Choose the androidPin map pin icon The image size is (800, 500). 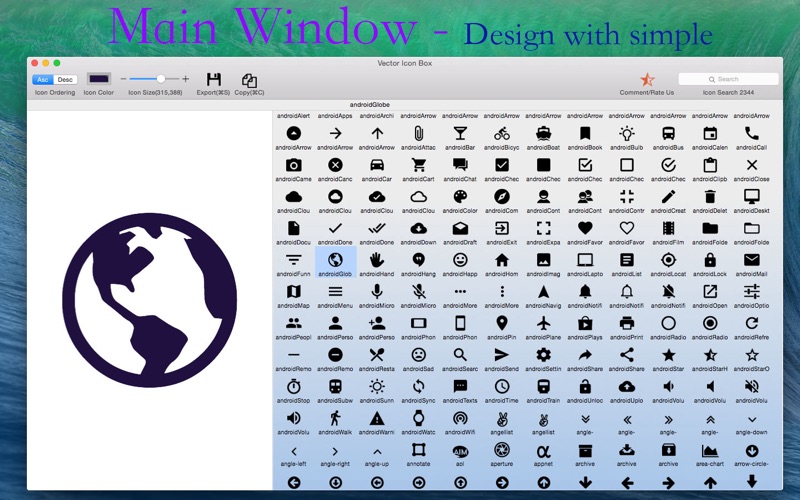click(x=502, y=323)
